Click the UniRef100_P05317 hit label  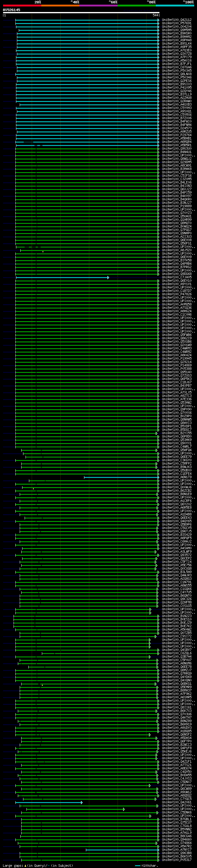pyautogui.click(x=177, y=860)
